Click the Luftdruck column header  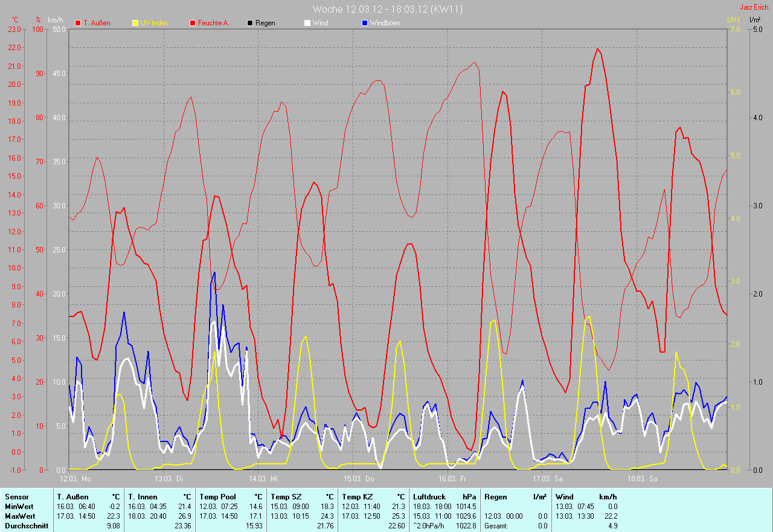pos(429,497)
